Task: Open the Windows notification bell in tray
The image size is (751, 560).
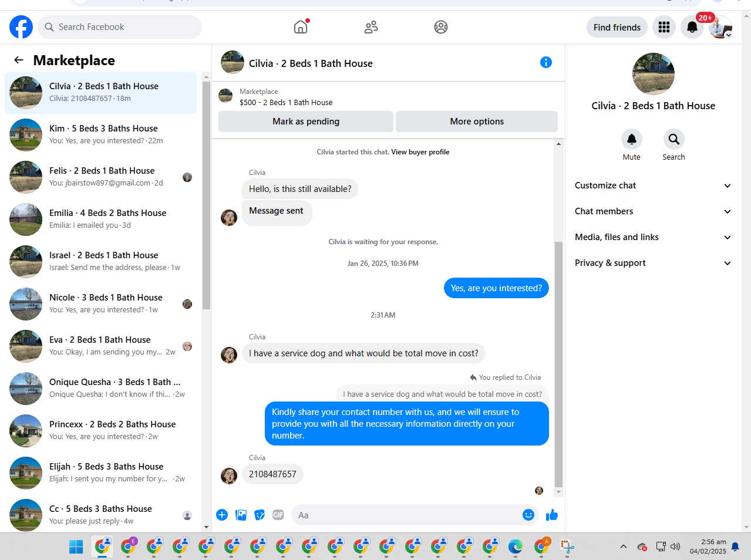Action: click(x=735, y=546)
